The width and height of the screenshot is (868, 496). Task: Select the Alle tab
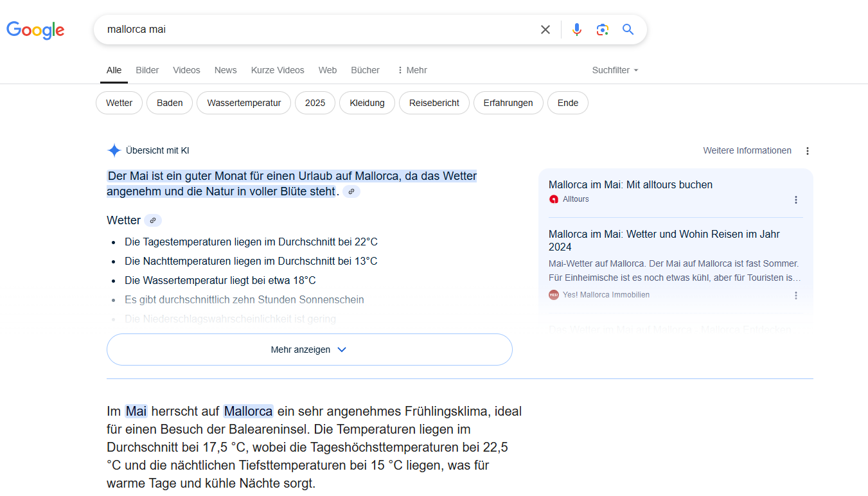tap(114, 70)
